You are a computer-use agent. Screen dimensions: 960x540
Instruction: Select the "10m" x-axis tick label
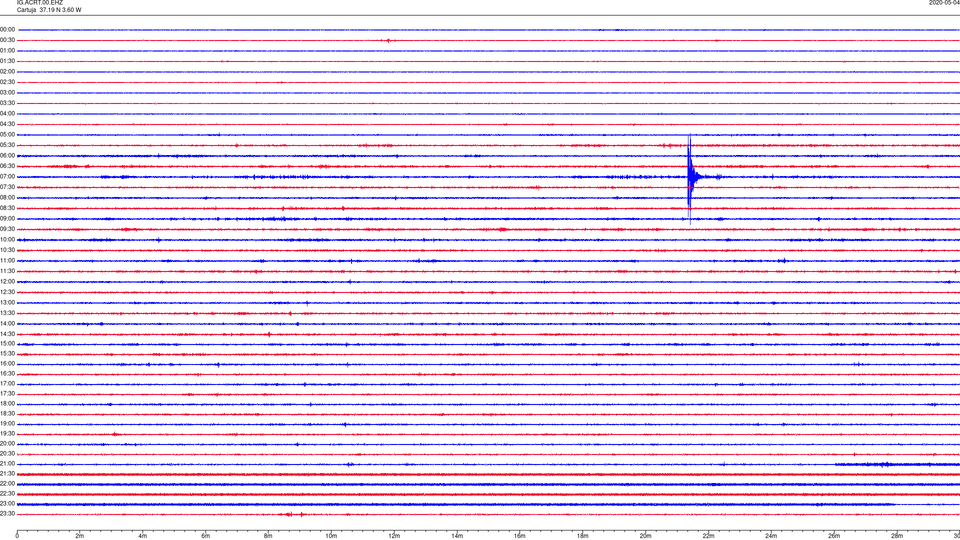[331, 536]
